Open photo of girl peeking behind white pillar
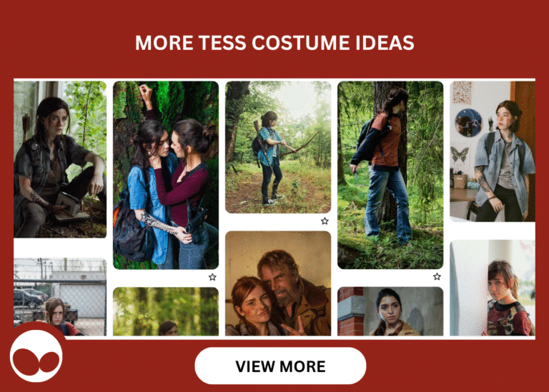This screenshot has width=549, height=392. [493, 288]
